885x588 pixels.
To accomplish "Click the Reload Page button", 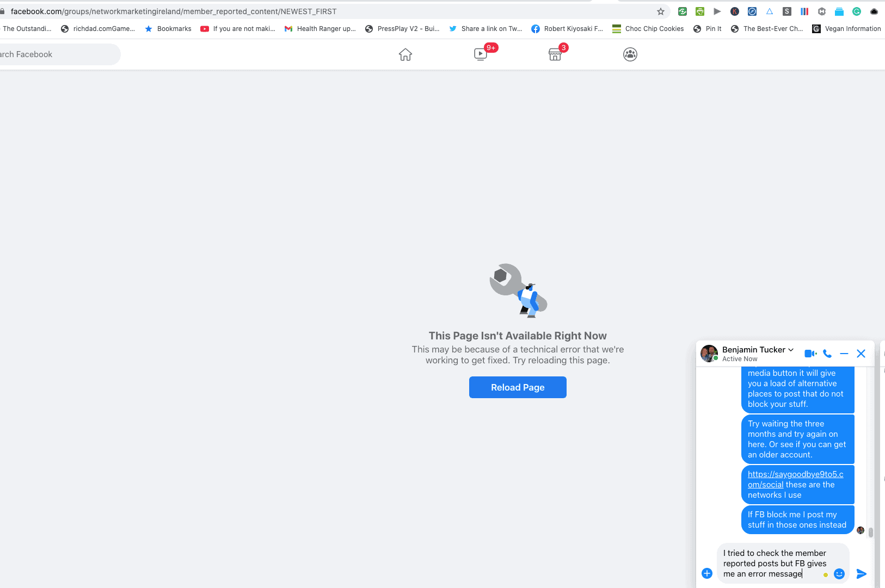I will pos(518,387).
